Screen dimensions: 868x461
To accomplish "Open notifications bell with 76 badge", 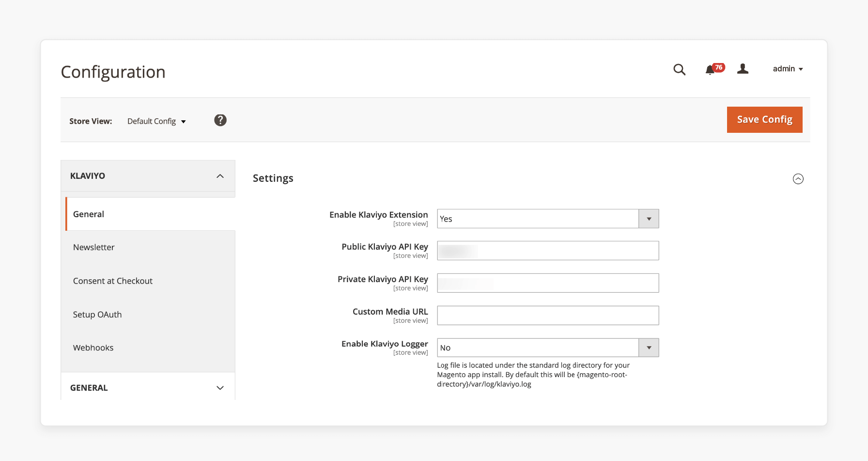I will (x=714, y=69).
